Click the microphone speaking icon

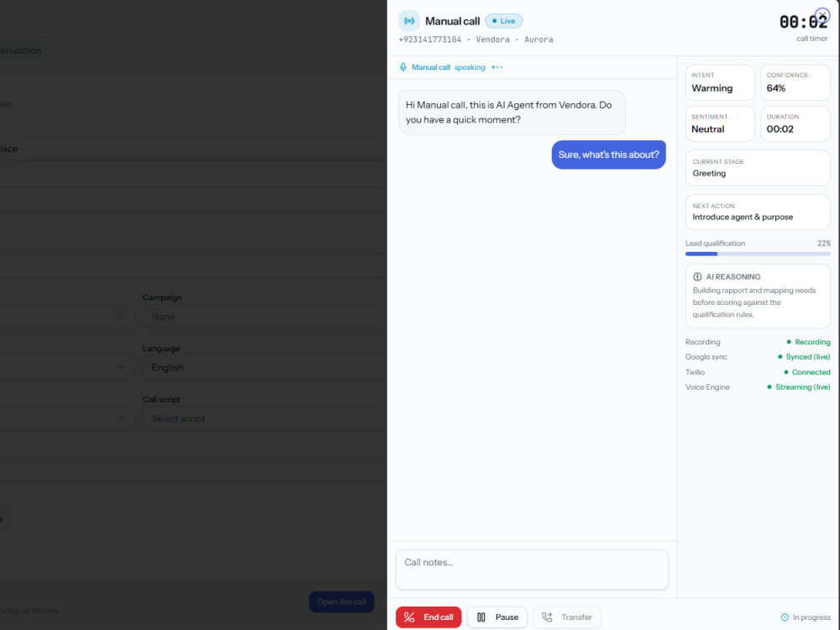pyautogui.click(x=403, y=67)
